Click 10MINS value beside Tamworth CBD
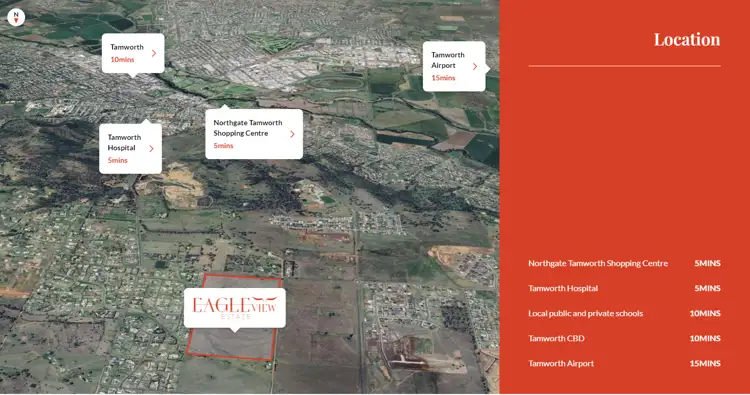This screenshot has height=395, width=750. click(705, 338)
